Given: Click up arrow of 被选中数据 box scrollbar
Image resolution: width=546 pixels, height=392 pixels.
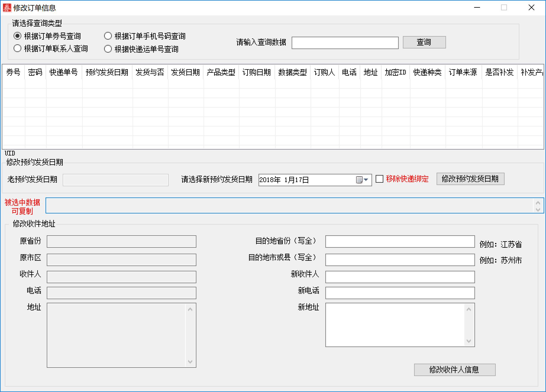Looking at the screenshot, I should [x=538, y=203].
